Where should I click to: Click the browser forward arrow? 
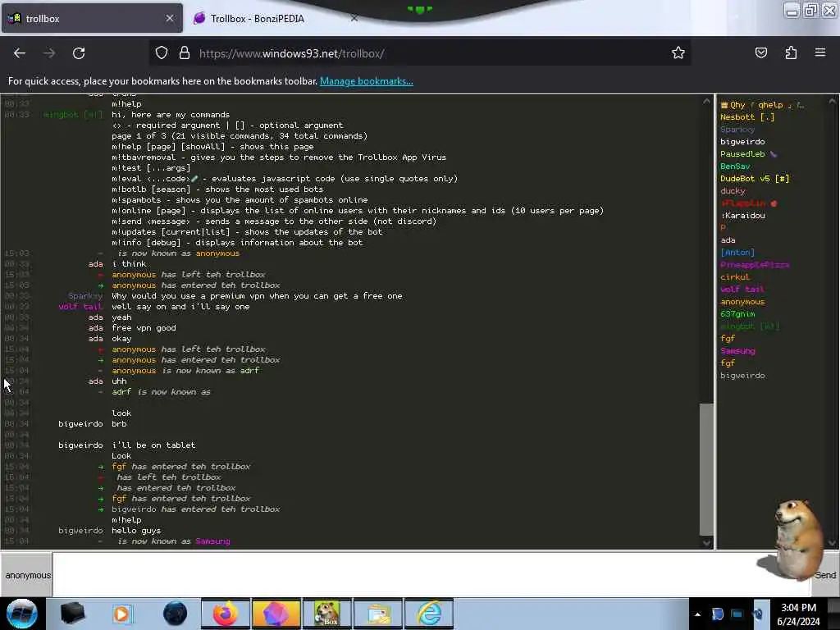(49, 53)
